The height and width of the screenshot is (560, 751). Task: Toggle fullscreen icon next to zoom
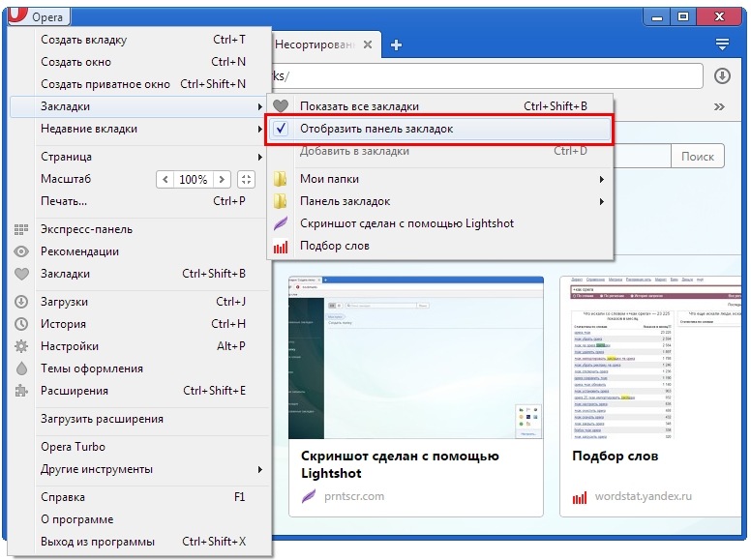(x=246, y=180)
